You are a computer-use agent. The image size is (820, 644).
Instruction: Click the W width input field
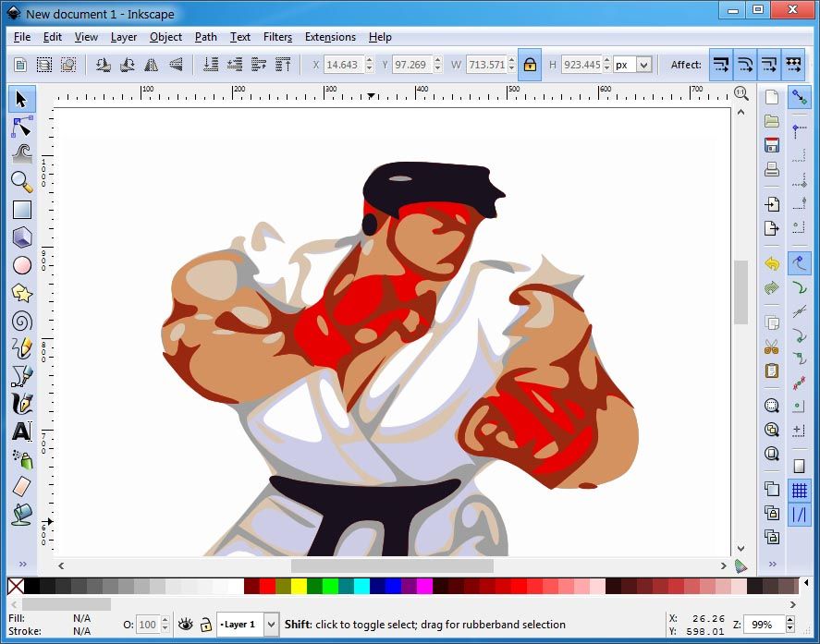[x=486, y=65]
